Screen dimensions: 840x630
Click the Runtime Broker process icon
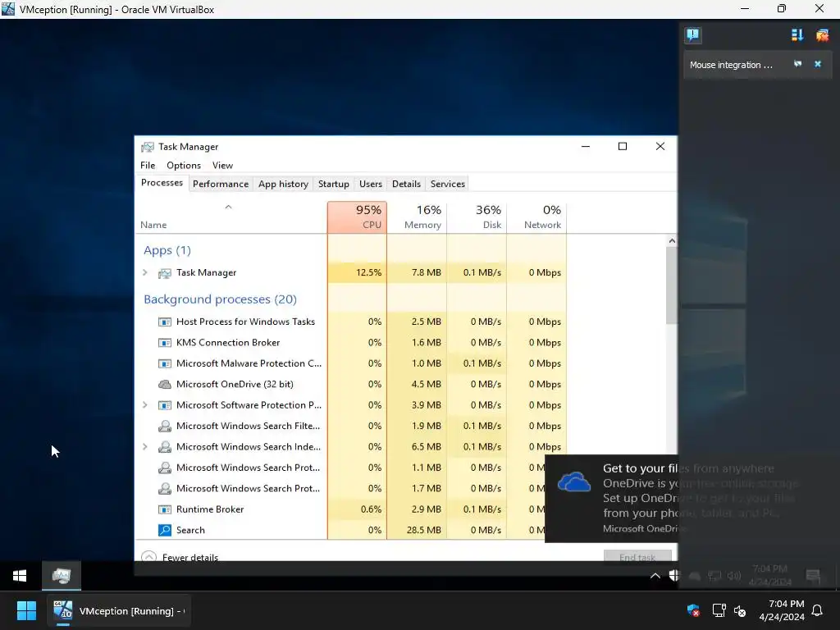coord(164,509)
